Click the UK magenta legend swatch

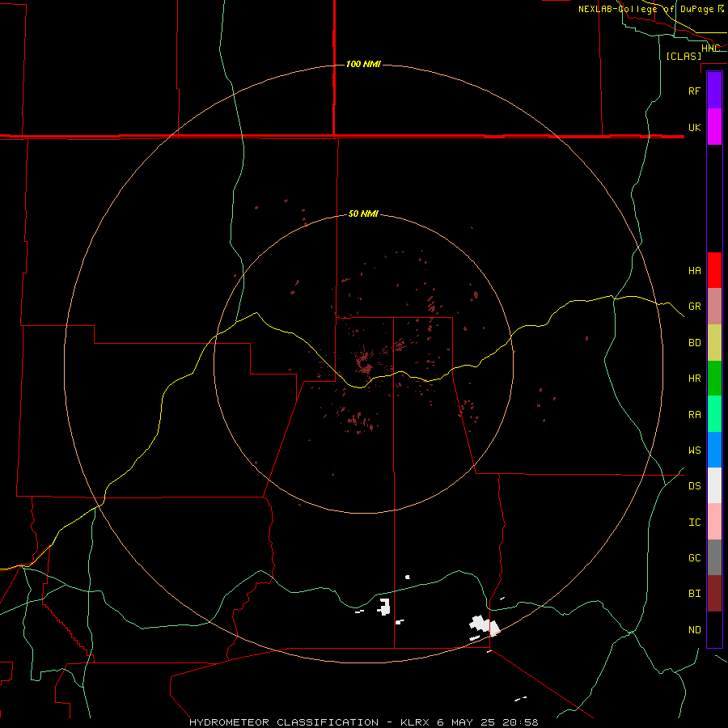714,127
